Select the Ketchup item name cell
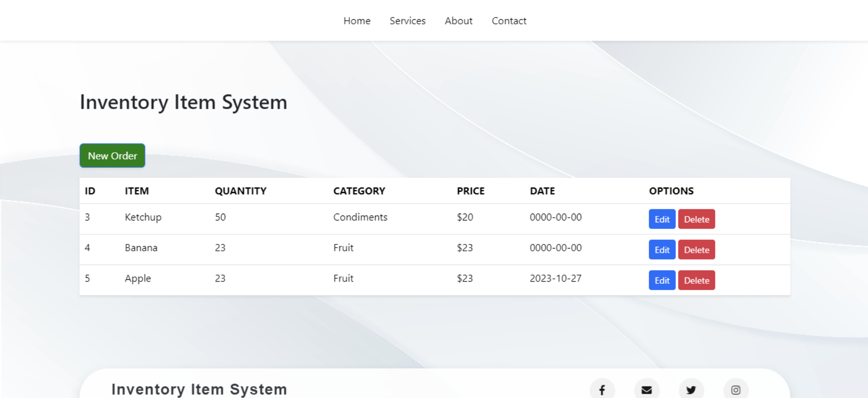Viewport: 868px width, 398px height. point(143,217)
